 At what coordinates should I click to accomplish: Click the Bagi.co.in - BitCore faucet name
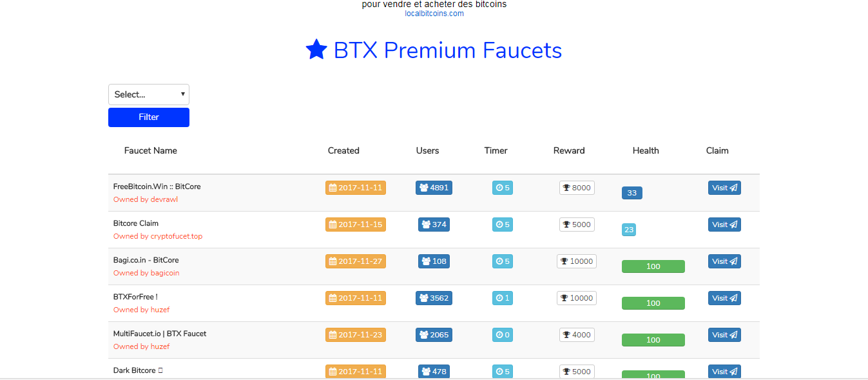click(x=146, y=260)
